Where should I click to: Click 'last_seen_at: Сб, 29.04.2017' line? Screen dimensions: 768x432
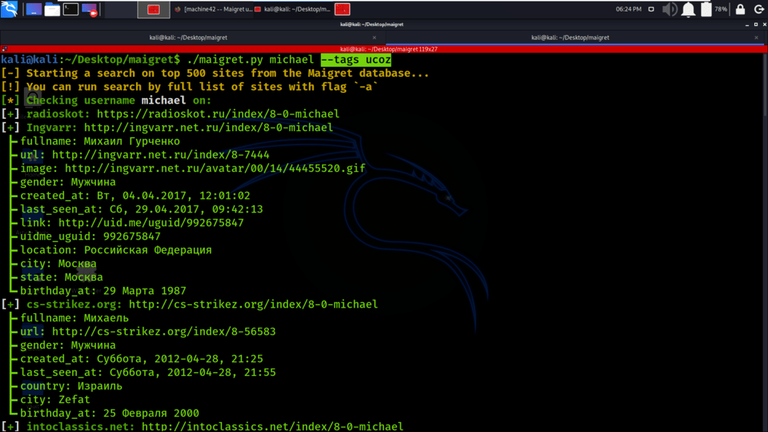click(142, 210)
